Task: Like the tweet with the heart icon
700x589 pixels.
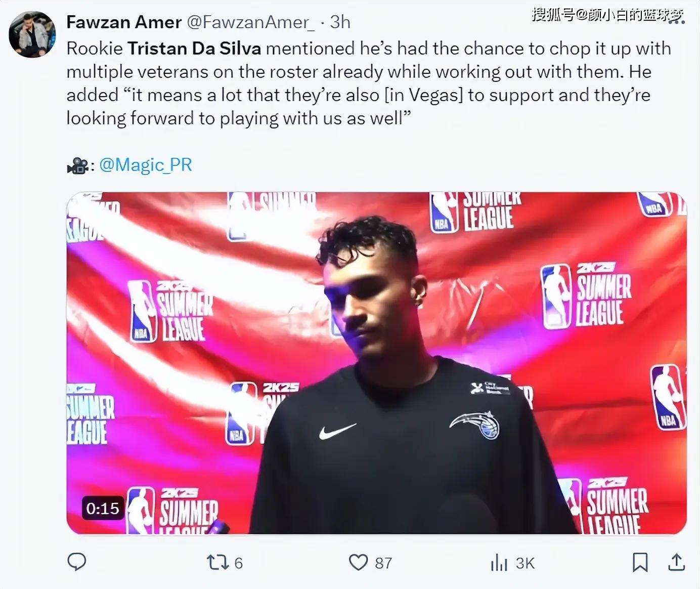Action: tap(359, 563)
